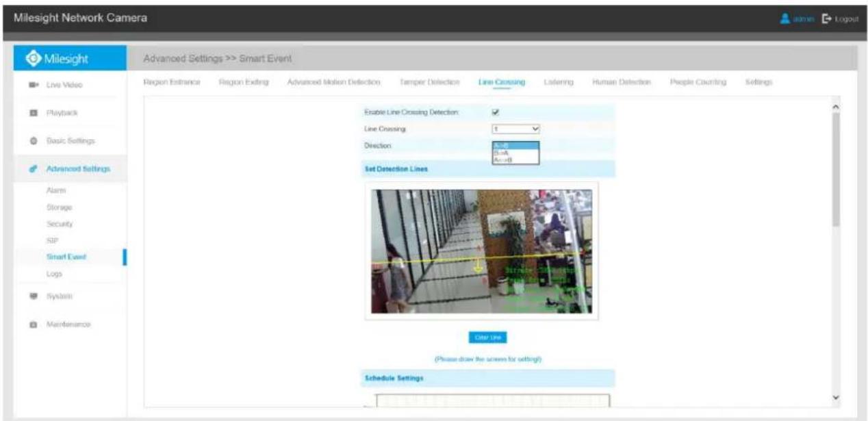Open the People Counting tab
The width and height of the screenshot is (868, 421).
(698, 82)
